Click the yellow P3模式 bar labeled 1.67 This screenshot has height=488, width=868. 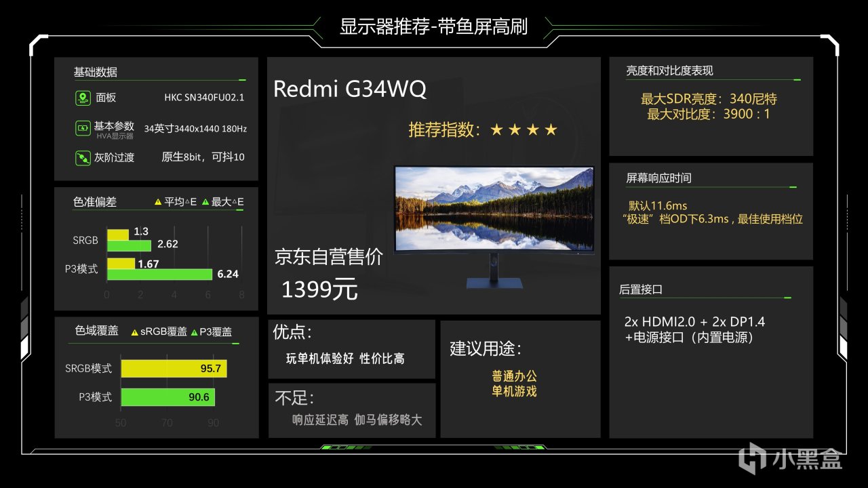121,264
